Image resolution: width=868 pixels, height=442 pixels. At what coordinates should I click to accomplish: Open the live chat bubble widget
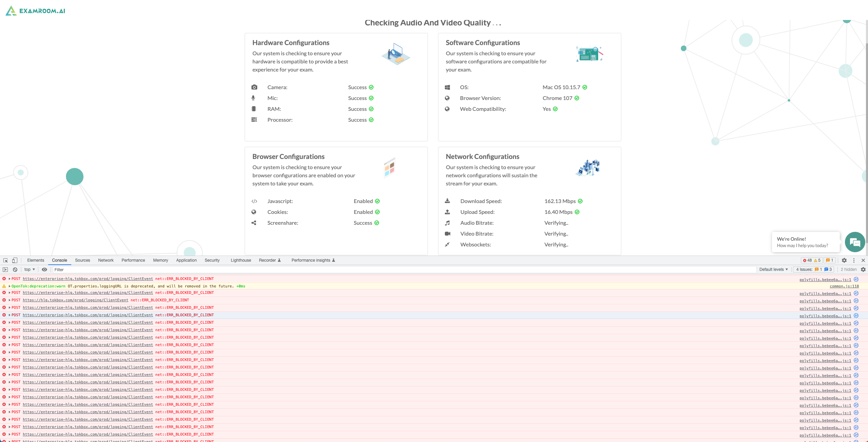pos(855,242)
